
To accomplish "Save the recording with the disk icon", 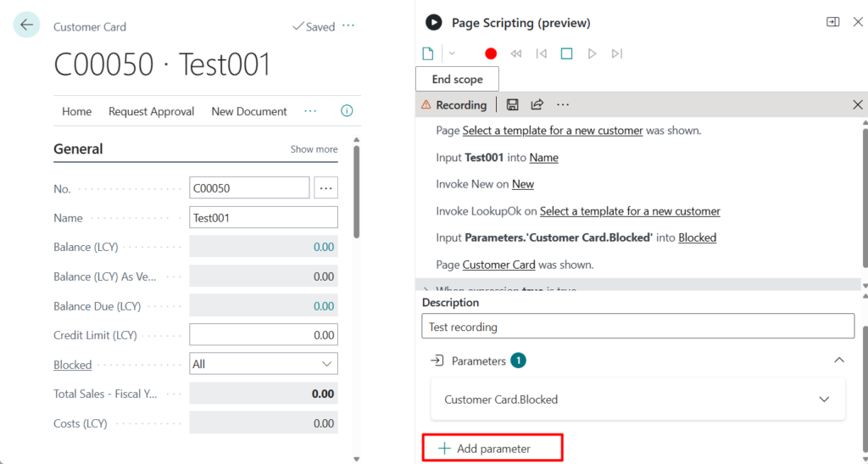I will [512, 105].
